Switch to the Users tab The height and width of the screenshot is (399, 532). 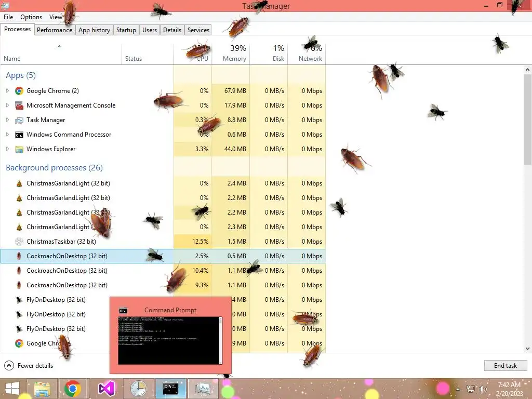coord(150,30)
